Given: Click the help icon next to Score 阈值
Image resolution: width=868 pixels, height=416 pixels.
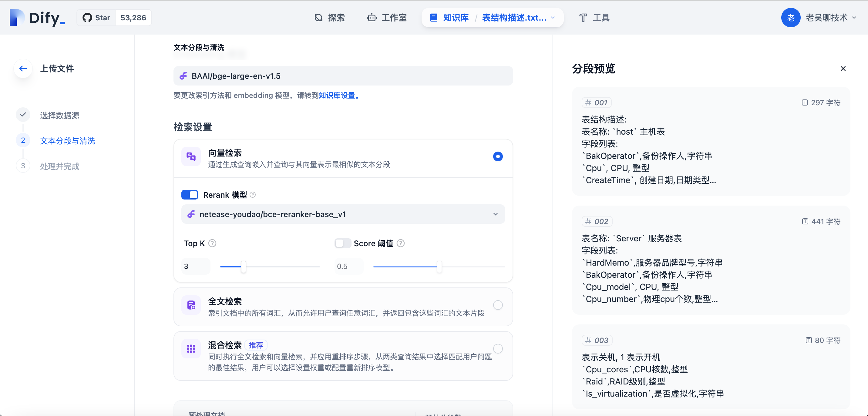Looking at the screenshot, I should click(x=401, y=243).
